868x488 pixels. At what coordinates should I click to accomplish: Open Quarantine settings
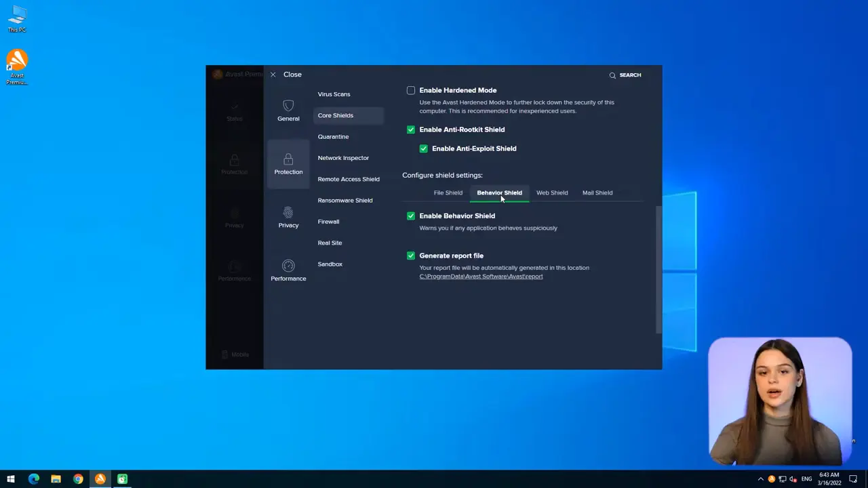(x=333, y=137)
